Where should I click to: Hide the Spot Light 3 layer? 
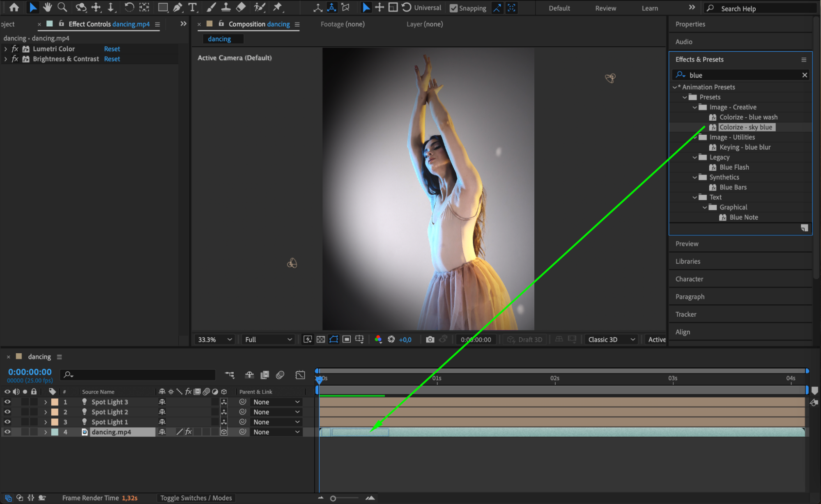[7, 402]
